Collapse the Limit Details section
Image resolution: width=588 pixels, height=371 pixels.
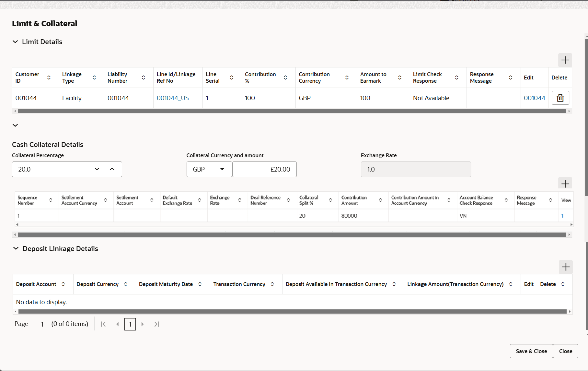15,42
